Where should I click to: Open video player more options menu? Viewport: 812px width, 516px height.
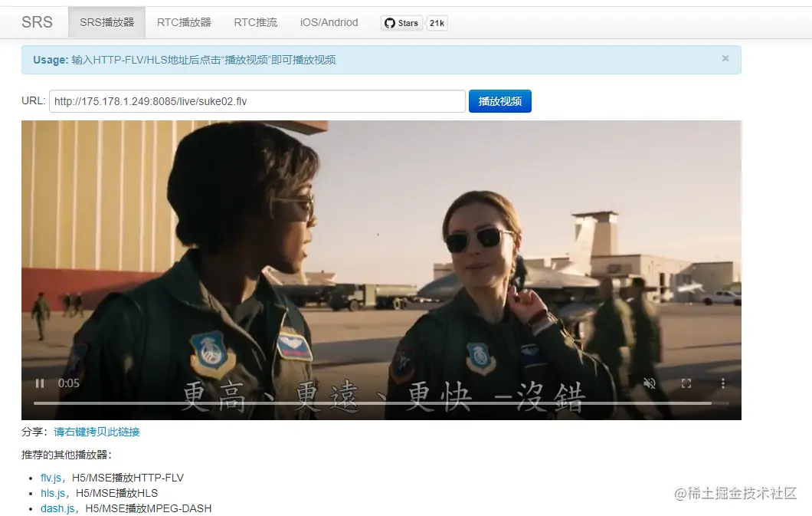coord(723,383)
